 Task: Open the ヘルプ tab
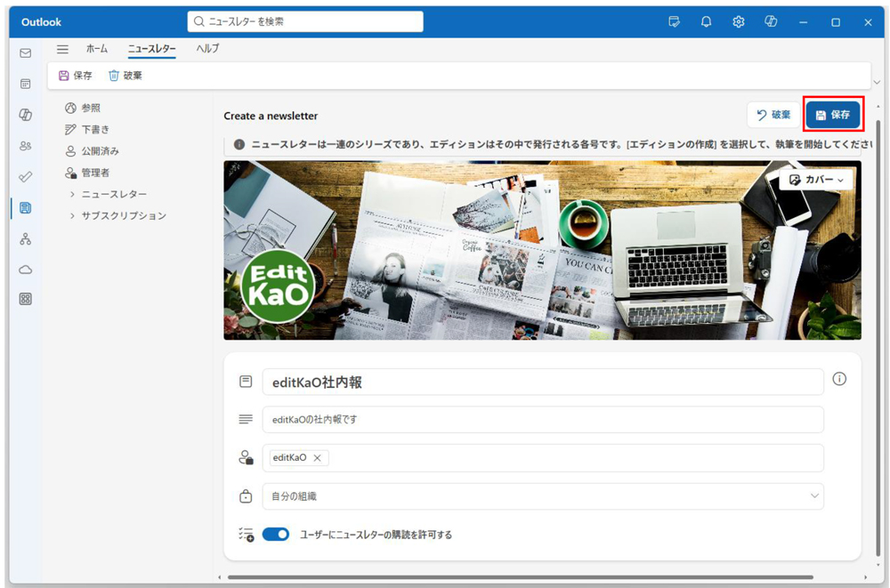coord(207,50)
